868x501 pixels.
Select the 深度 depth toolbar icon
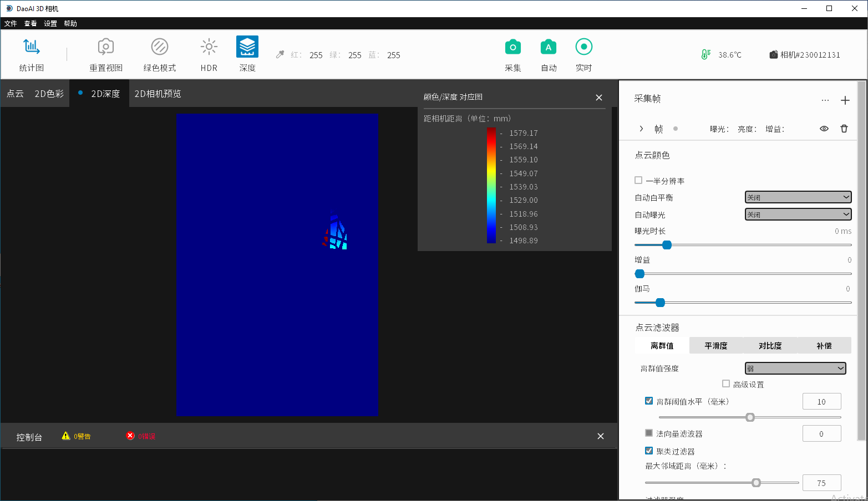(x=247, y=47)
